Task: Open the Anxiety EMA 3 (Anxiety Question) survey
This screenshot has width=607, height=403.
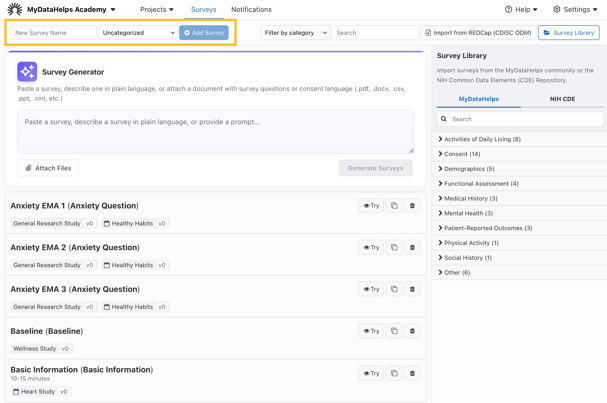Action: point(75,290)
